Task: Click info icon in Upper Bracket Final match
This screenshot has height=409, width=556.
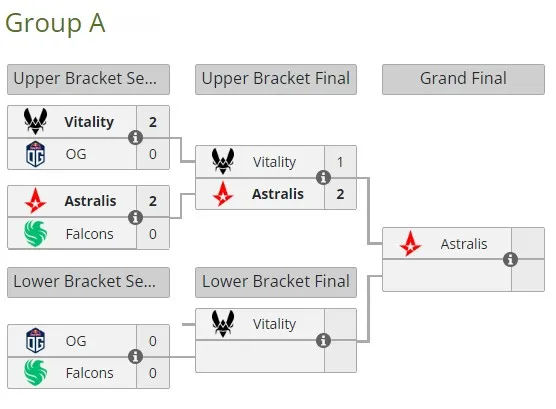Action: click(323, 177)
